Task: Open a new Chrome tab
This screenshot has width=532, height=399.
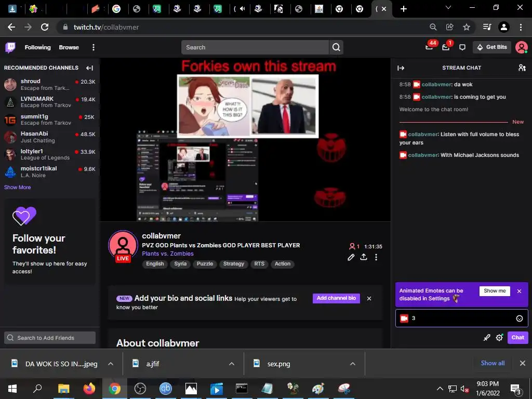Action: tap(403, 9)
